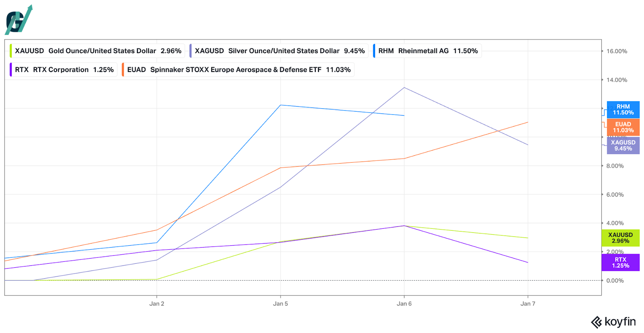Click the 0.00% y-axis label
The image size is (644, 333).
click(x=615, y=281)
